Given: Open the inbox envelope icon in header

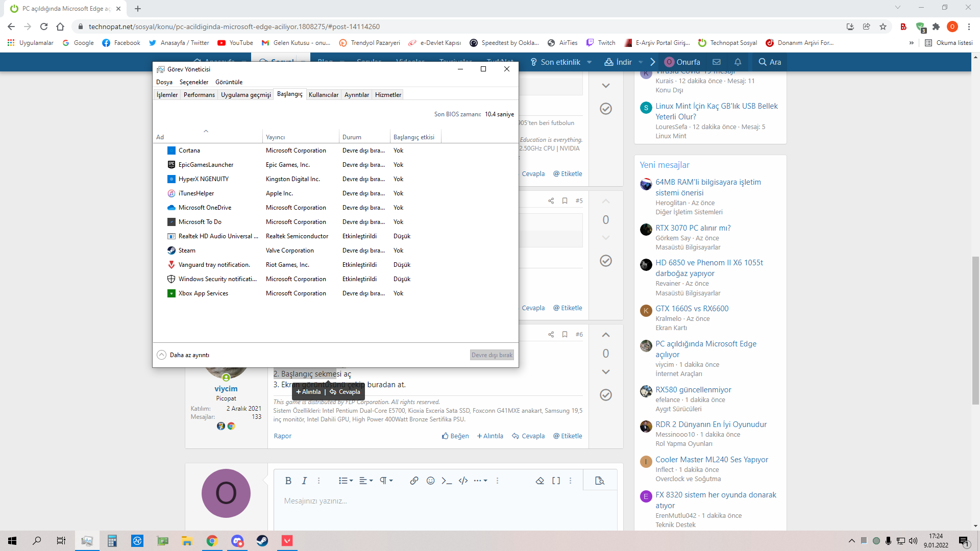Looking at the screenshot, I should [717, 62].
